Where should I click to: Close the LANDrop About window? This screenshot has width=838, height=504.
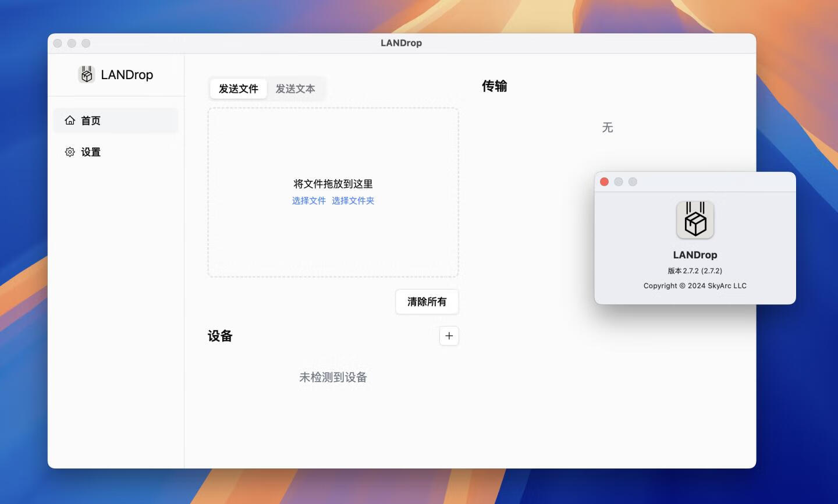click(604, 182)
